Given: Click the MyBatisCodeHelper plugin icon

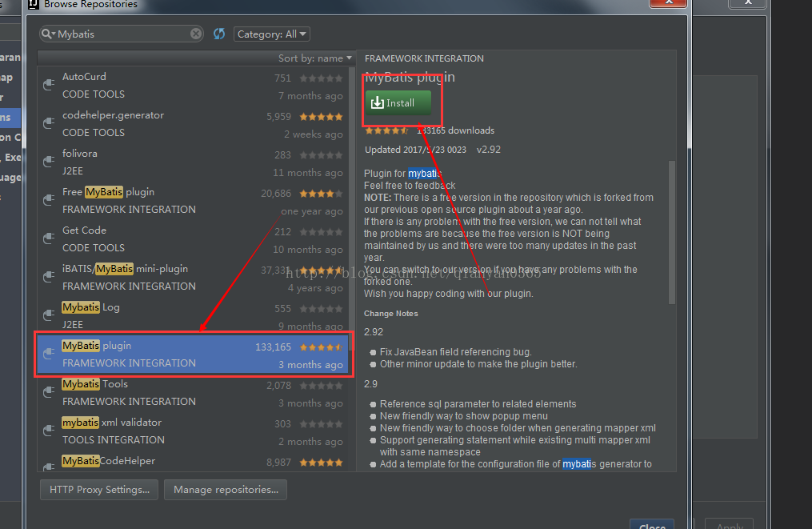Looking at the screenshot, I should pos(49,466).
